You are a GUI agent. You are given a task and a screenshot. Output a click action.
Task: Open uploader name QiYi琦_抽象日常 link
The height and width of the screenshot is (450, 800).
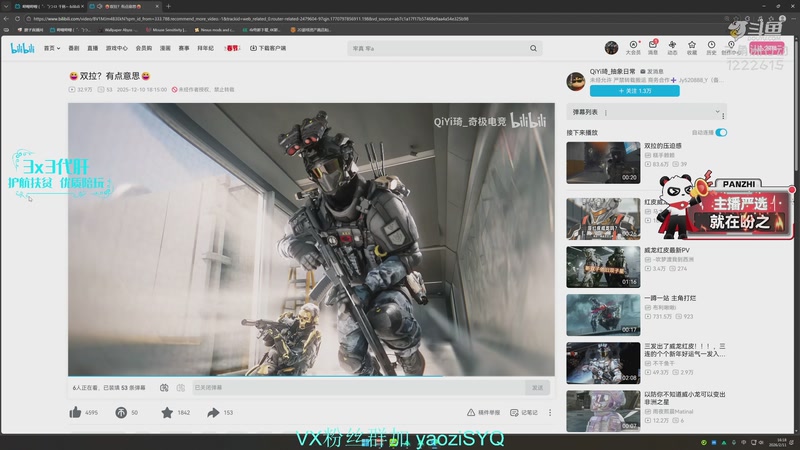coord(612,71)
